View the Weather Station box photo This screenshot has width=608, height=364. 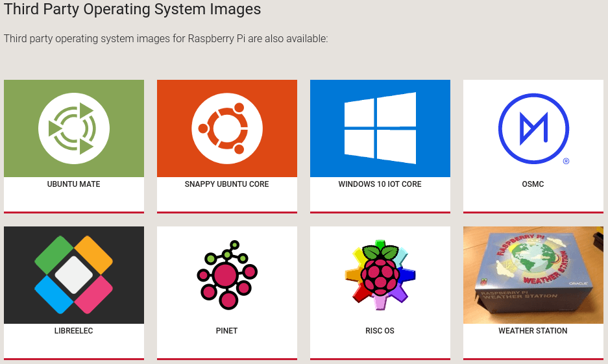[533, 275]
